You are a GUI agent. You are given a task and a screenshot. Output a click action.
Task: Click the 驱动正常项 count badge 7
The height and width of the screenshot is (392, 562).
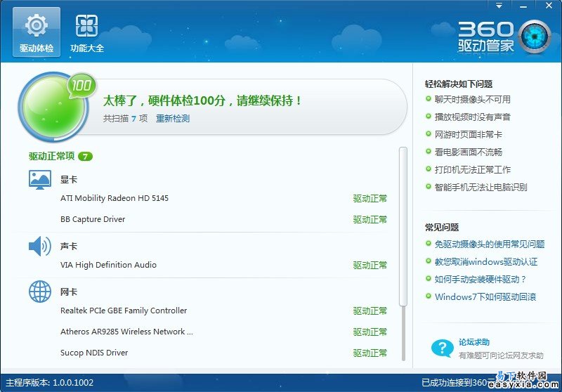point(85,156)
